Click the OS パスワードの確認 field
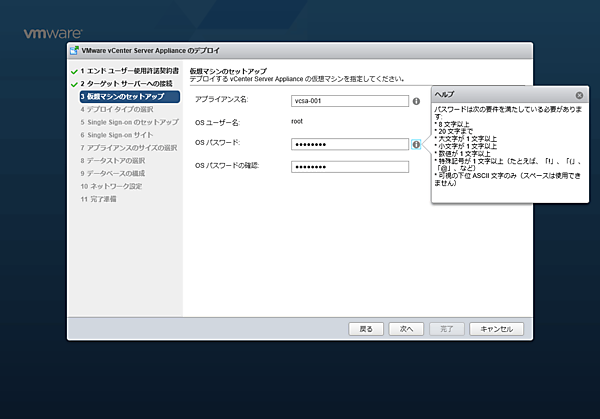 (351, 166)
